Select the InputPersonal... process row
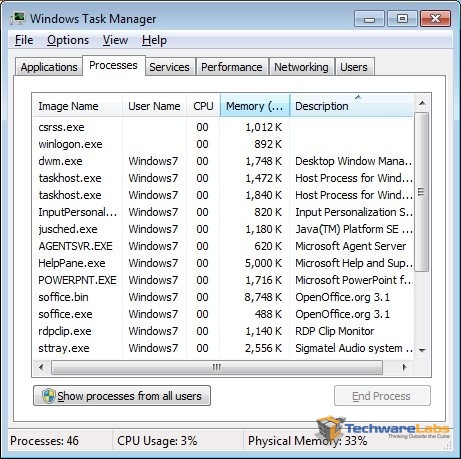 (223, 212)
